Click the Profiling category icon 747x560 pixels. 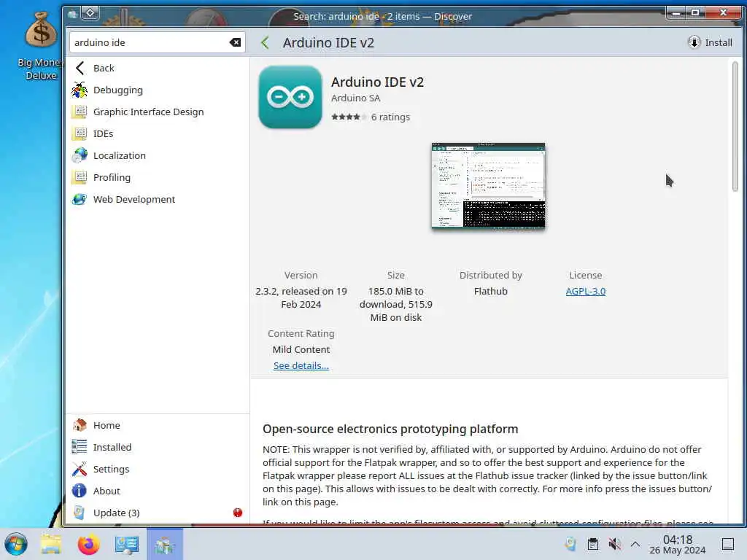point(80,177)
